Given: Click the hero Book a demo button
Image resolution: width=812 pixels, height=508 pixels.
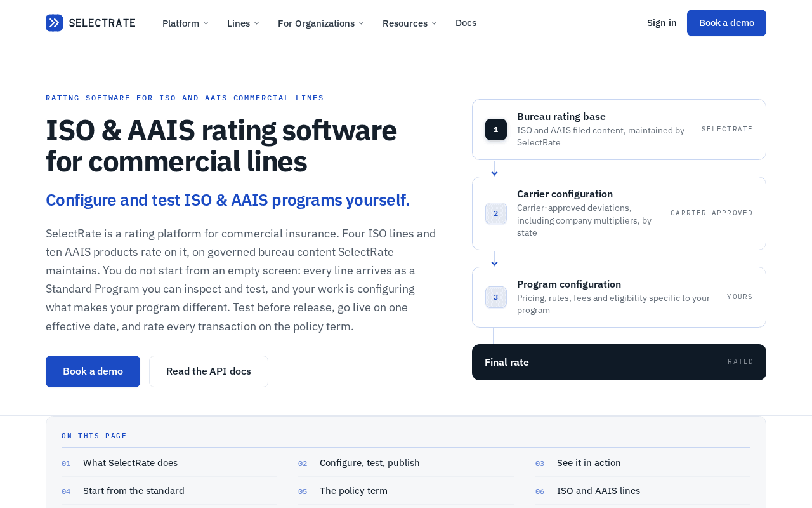Looking at the screenshot, I should coord(93,371).
